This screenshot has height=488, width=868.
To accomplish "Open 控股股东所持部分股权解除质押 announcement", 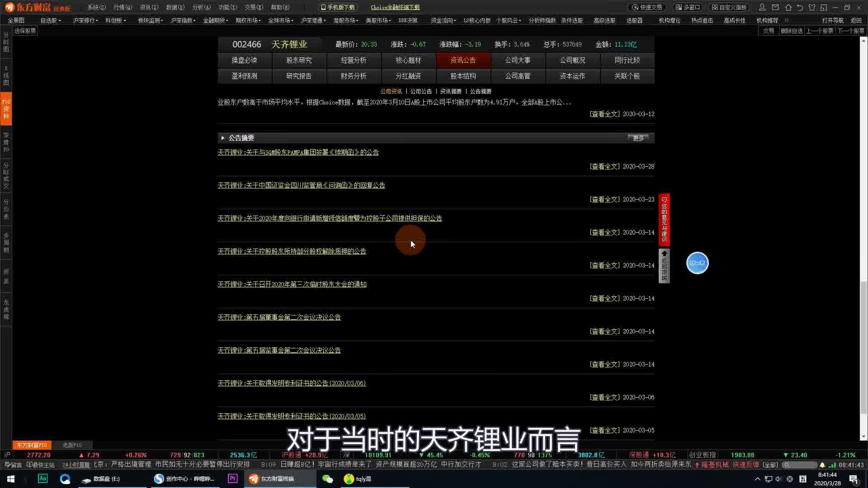I will [292, 251].
